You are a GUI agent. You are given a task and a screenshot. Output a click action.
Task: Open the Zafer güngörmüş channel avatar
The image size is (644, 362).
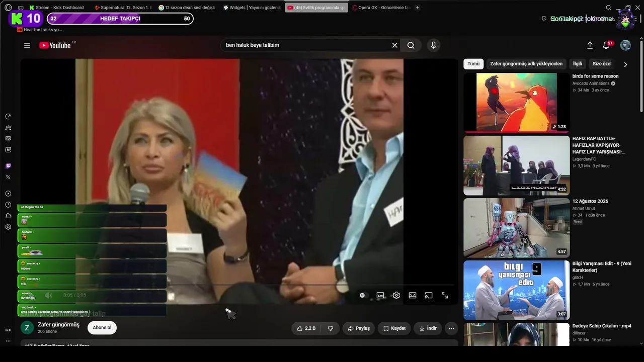(x=27, y=328)
